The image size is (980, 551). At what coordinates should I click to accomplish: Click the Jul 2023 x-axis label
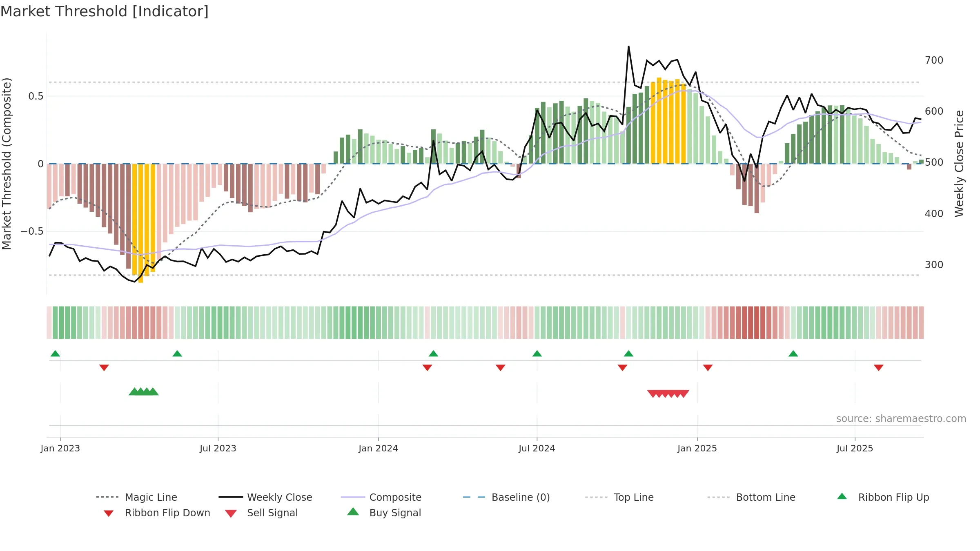(218, 449)
